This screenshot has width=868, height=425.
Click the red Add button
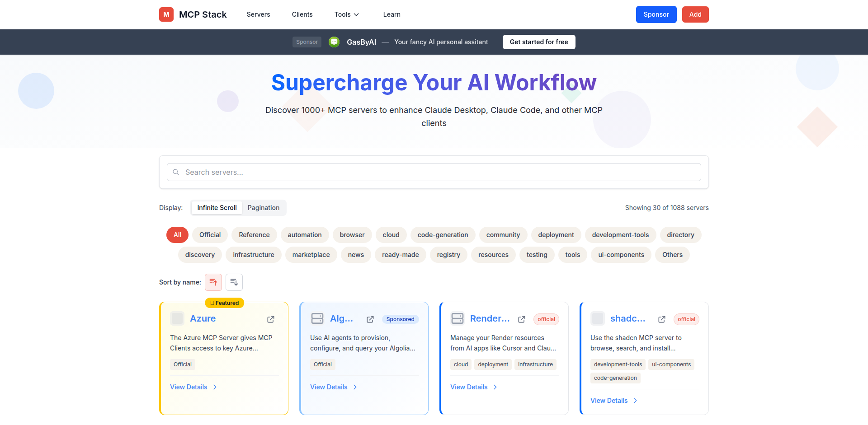(695, 14)
